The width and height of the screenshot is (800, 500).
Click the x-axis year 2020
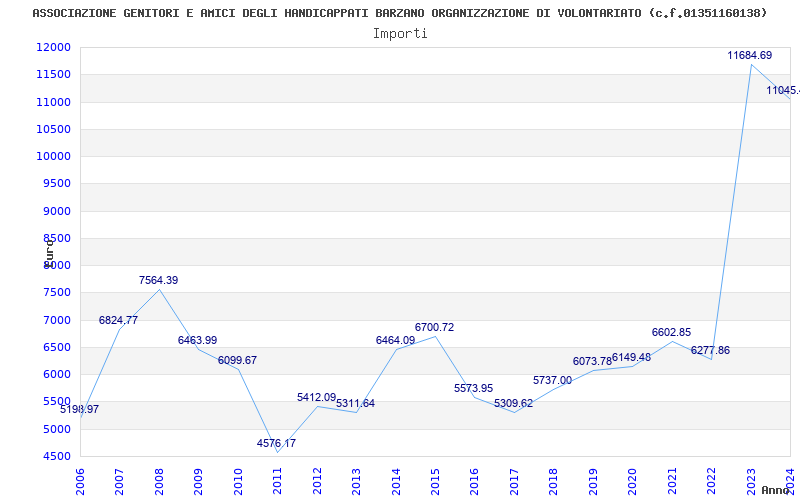click(x=633, y=481)
